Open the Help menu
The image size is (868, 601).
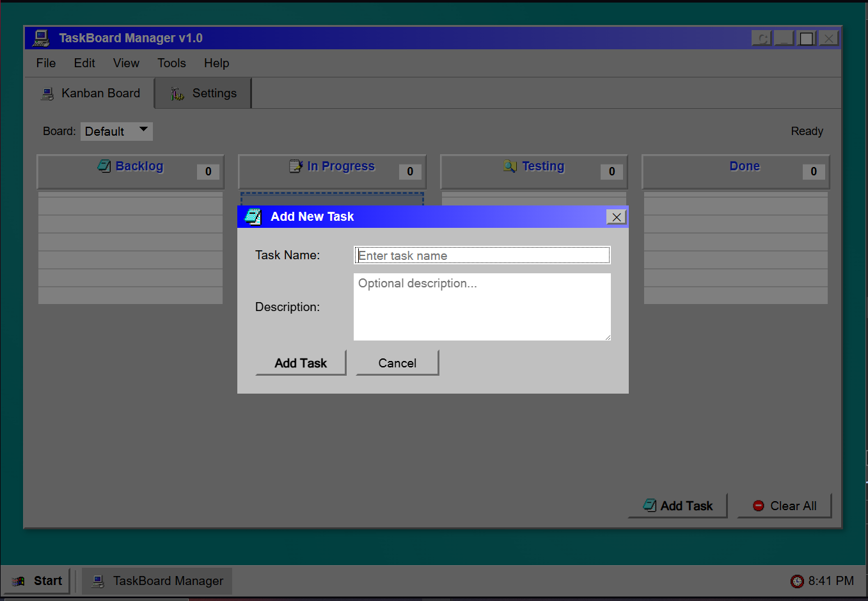coord(216,63)
